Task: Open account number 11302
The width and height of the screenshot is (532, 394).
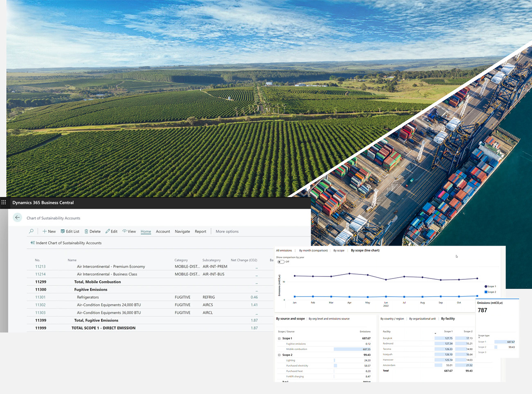Action: (40, 305)
